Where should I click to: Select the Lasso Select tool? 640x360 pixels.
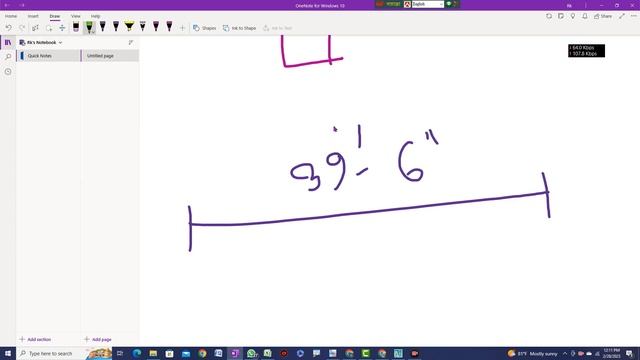(49, 28)
